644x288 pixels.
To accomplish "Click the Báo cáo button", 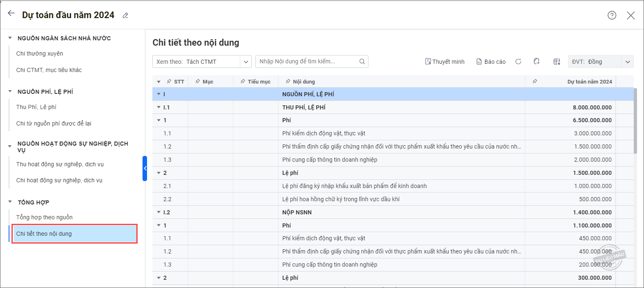I will point(491,62).
